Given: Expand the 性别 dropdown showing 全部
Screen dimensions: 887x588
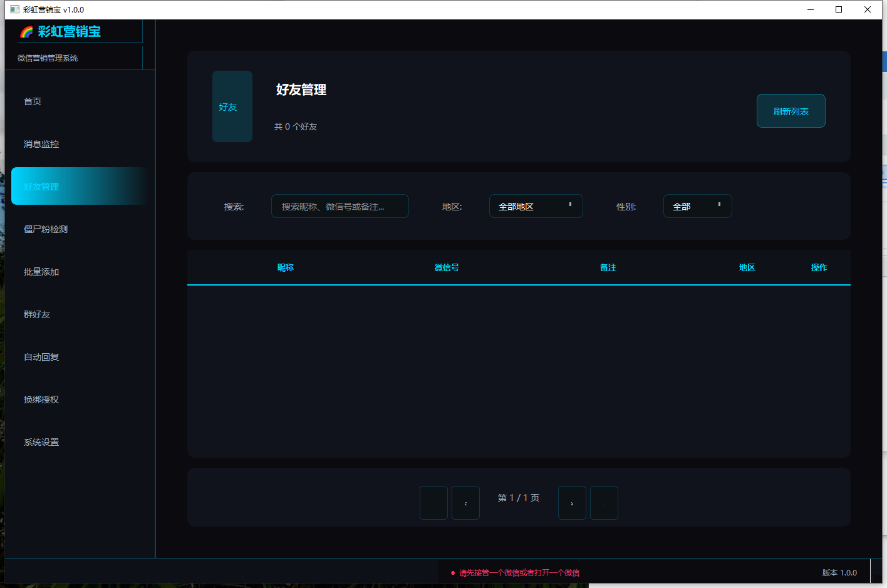Looking at the screenshot, I should (698, 206).
